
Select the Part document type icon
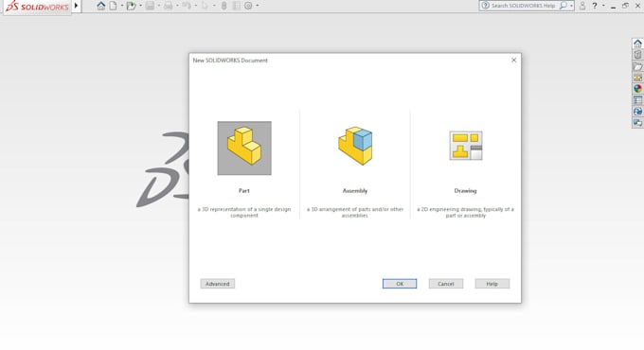(244, 149)
